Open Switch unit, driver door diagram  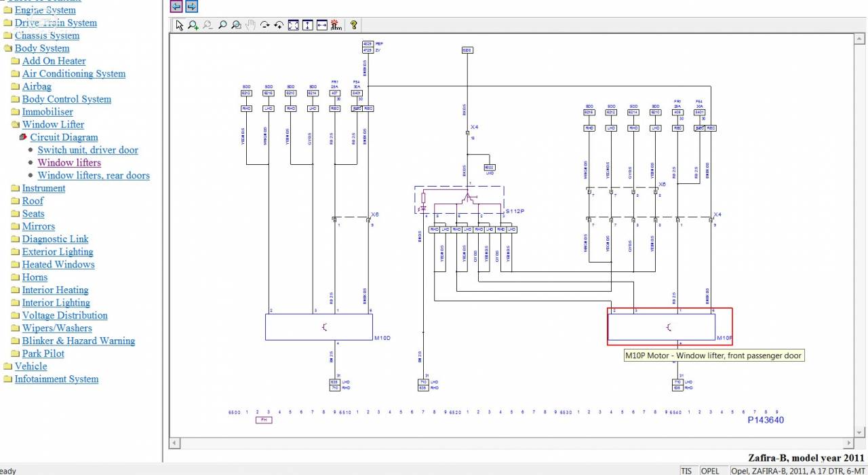pos(88,150)
